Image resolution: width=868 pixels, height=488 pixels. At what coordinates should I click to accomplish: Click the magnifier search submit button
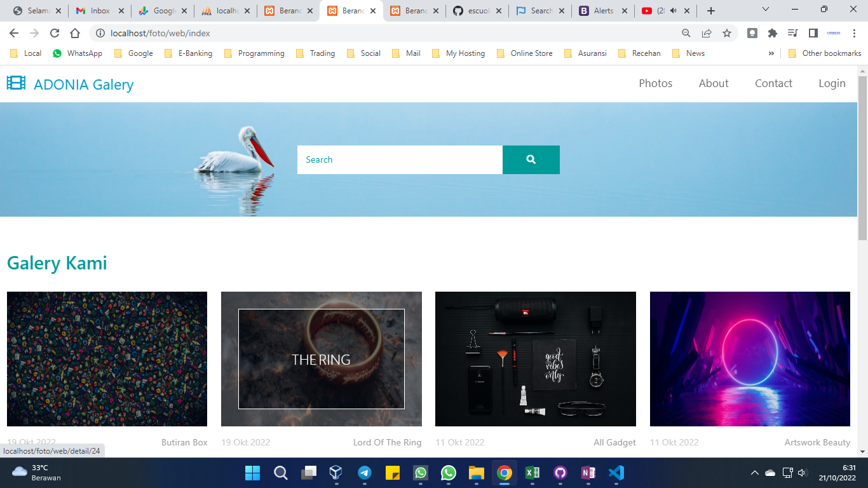tap(531, 159)
